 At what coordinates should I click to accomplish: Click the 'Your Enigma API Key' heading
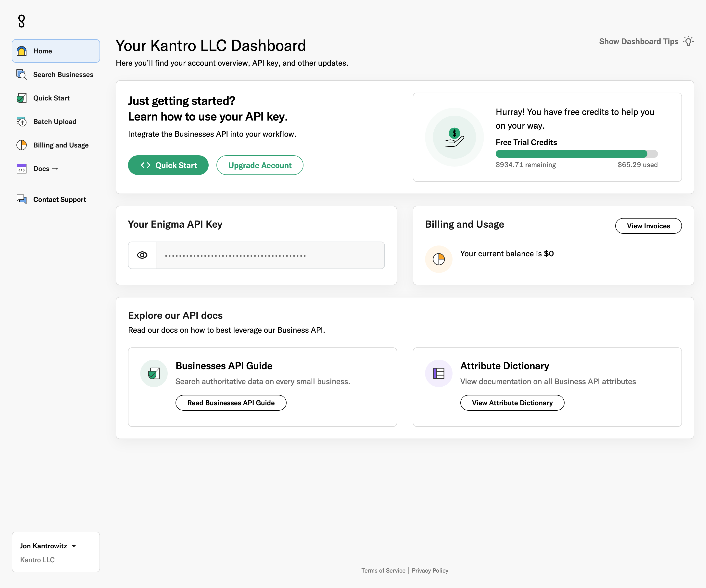coord(175,224)
